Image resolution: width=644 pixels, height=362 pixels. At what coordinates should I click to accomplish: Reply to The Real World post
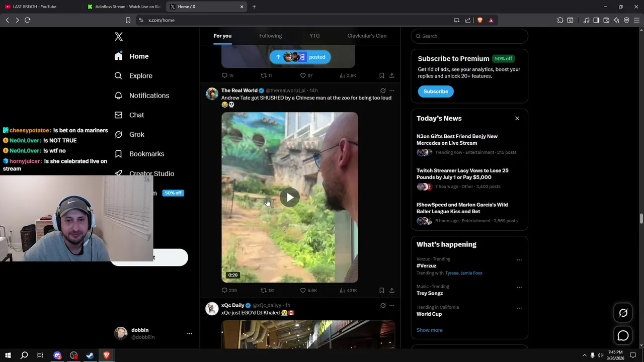(x=229, y=290)
